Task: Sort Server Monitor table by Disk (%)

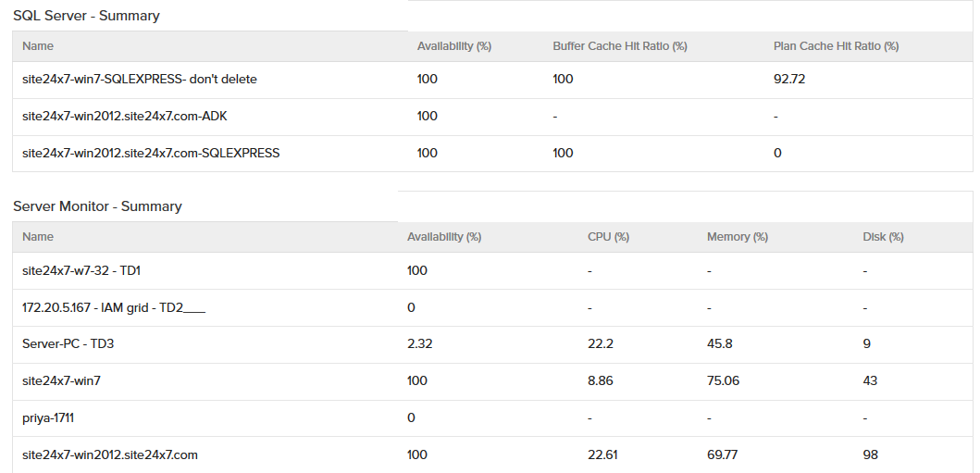Action: pyautogui.click(x=883, y=237)
